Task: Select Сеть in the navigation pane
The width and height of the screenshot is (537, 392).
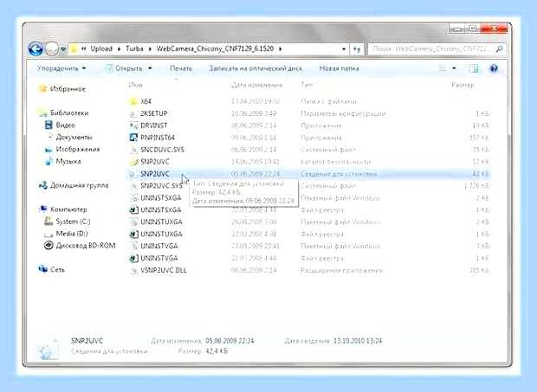Action: (x=57, y=269)
